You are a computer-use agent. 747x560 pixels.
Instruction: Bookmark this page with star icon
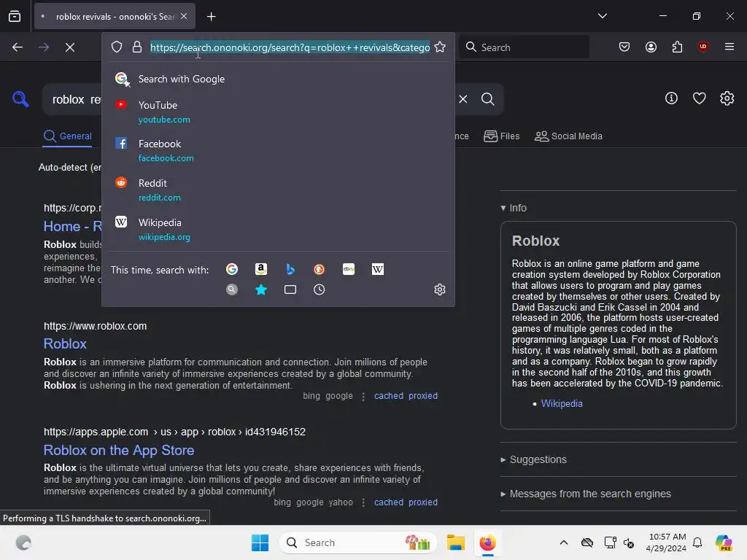click(x=440, y=47)
